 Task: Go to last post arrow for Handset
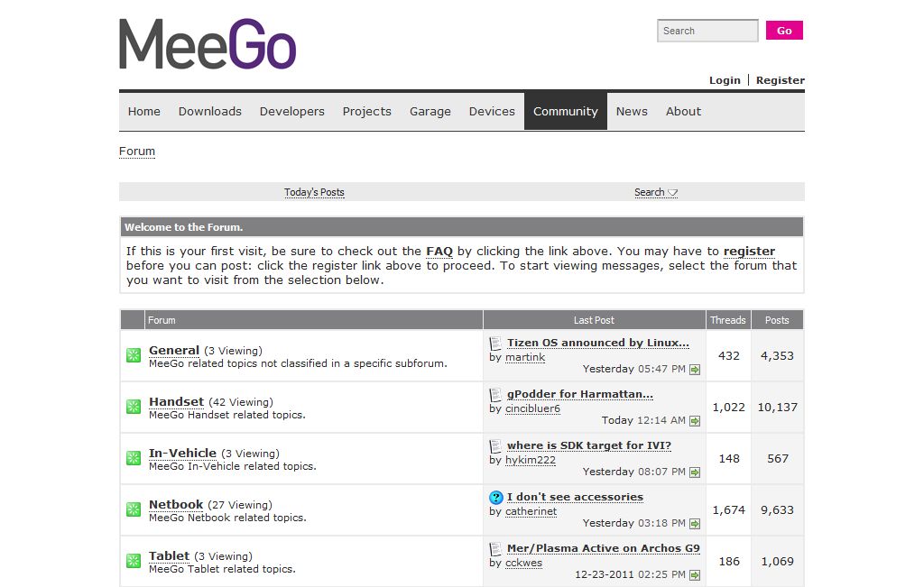tap(695, 420)
